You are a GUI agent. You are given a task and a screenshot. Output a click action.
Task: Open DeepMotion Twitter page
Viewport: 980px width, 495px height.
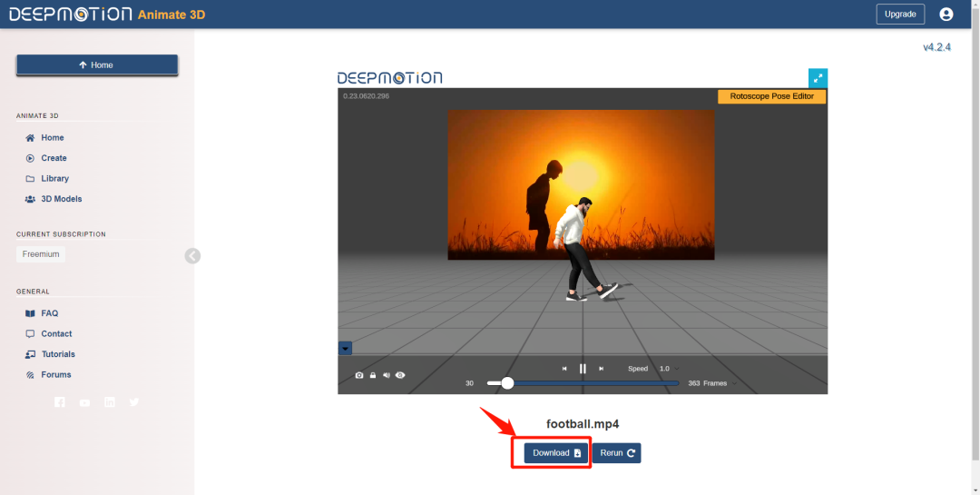134,402
